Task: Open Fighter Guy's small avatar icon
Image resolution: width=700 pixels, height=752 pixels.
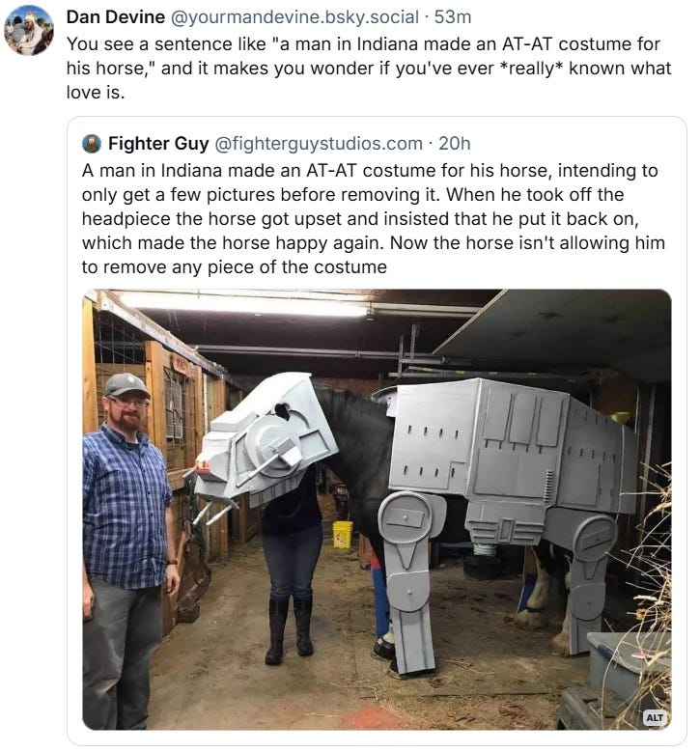Action: coord(92,144)
